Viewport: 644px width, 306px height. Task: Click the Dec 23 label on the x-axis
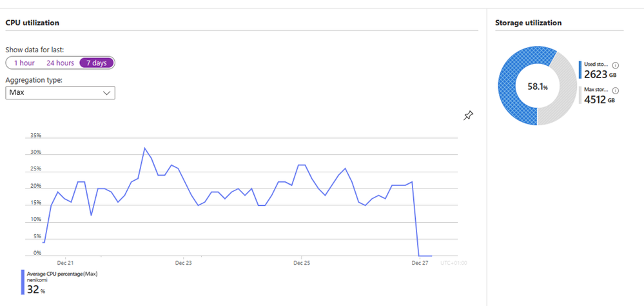point(183,262)
